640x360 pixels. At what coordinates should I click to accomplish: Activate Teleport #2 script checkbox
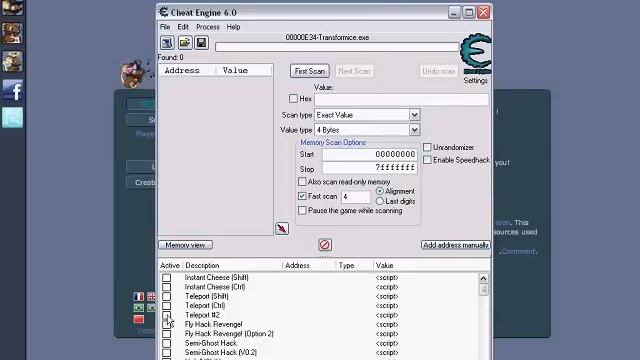coord(167,315)
